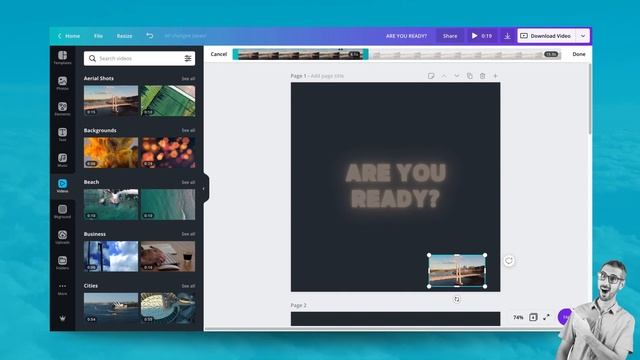See all Backgrounds videos
Viewport: 640px width, 360px height.
(188, 130)
